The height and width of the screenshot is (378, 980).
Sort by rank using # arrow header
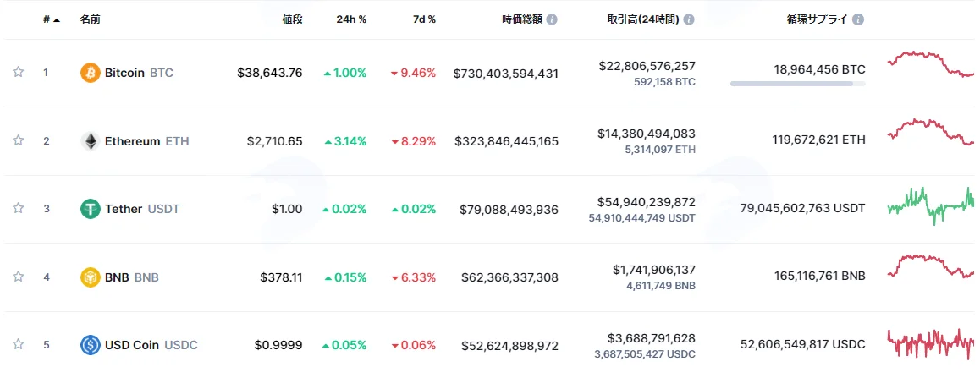click(52, 19)
